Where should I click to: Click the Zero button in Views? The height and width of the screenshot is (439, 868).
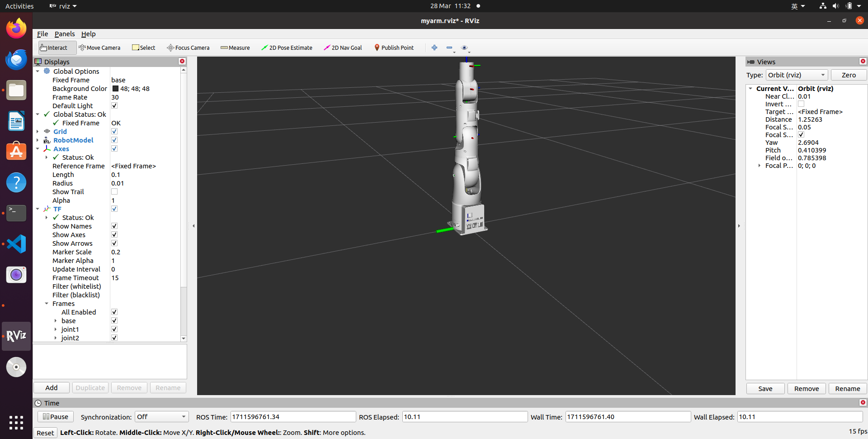pyautogui.click(x=849, y=75)
